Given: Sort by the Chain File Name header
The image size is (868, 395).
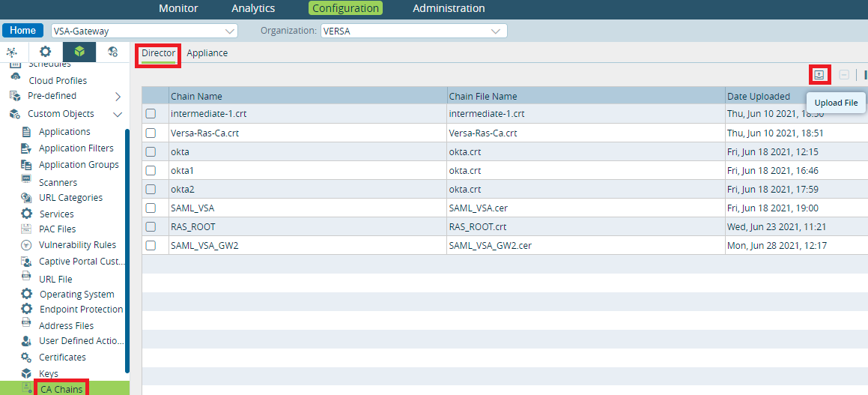Looking at the screenshot, I should [586, 96].
